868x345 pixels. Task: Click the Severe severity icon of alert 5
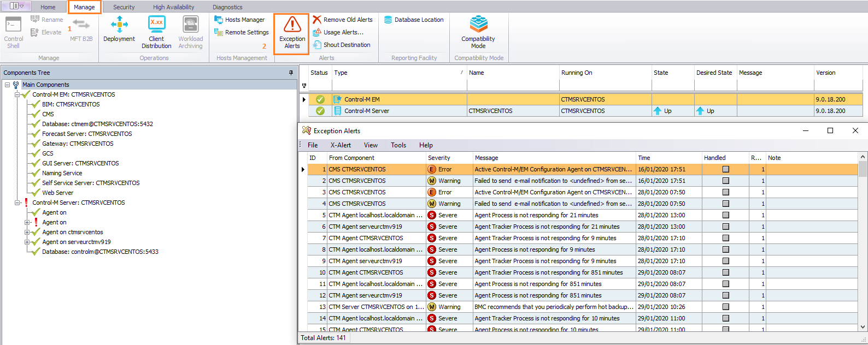432,215
